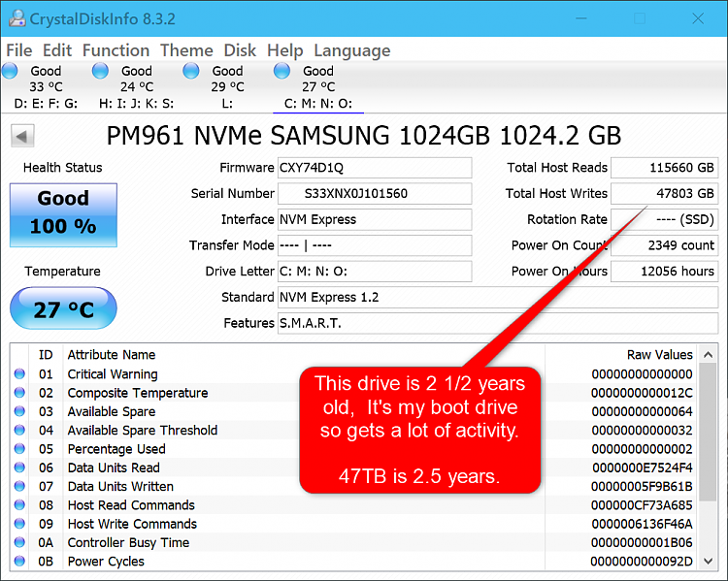Click the Drive Letter field
Image resolution: width=728 pixels, height=581 pixels.
coord(375,272)
